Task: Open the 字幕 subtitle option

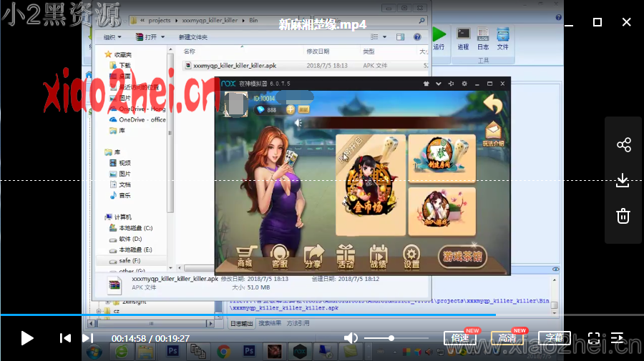Action: point(555,338)
